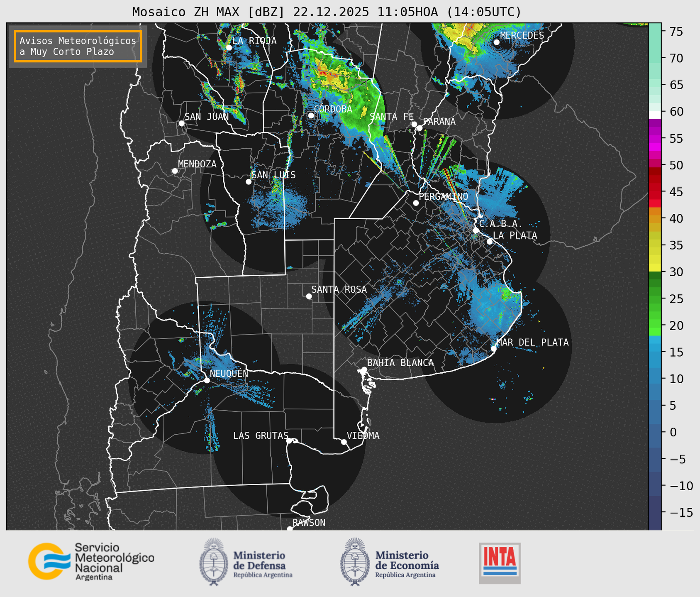Click the Avisos Meteorológicos a Muy Corto Plazo box
The height and width of the screenshot is (597, 700).
tap(78, 46)
